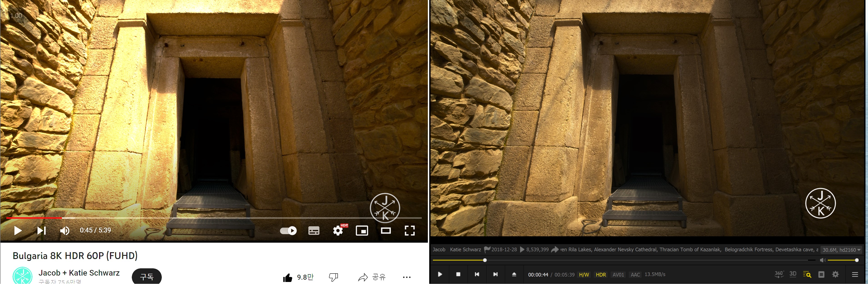The height and width of the screenshot is (284, 868).
Task: Mute YouTube player volume
Action: 64,230
